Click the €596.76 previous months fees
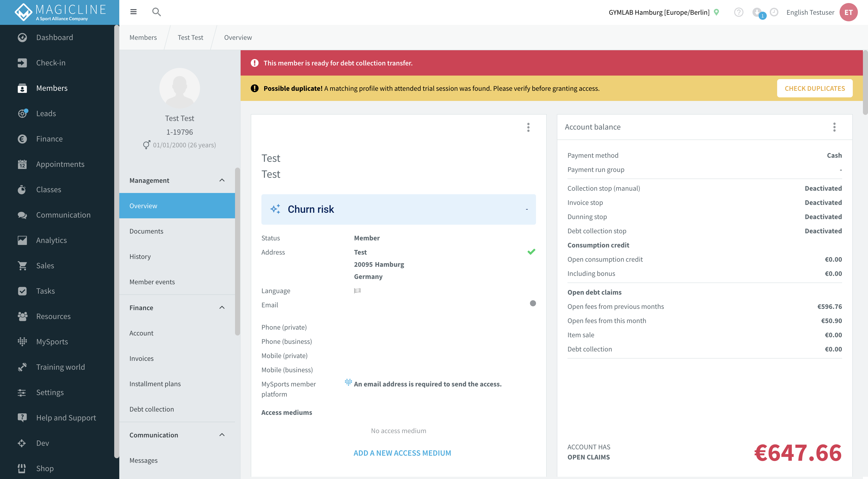Viewport: 868px width, 479px height. pyautogui.click(x=829, y=306)
